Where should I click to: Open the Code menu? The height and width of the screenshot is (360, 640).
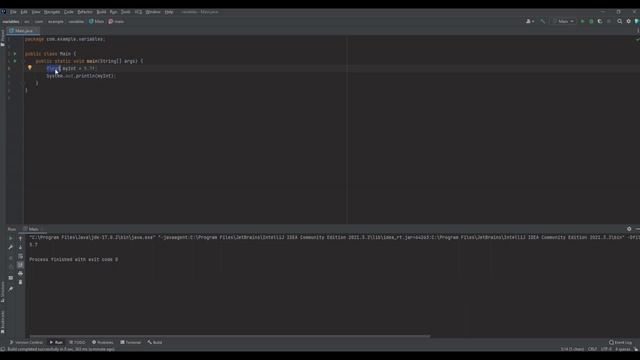[x=69, y=12]
